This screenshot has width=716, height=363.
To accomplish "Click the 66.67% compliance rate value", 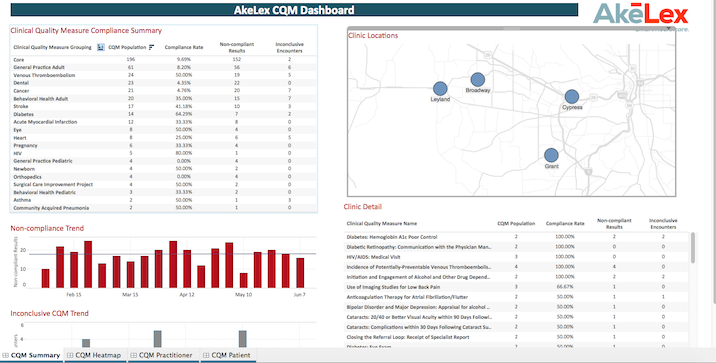I will click(x=565, y=287).
